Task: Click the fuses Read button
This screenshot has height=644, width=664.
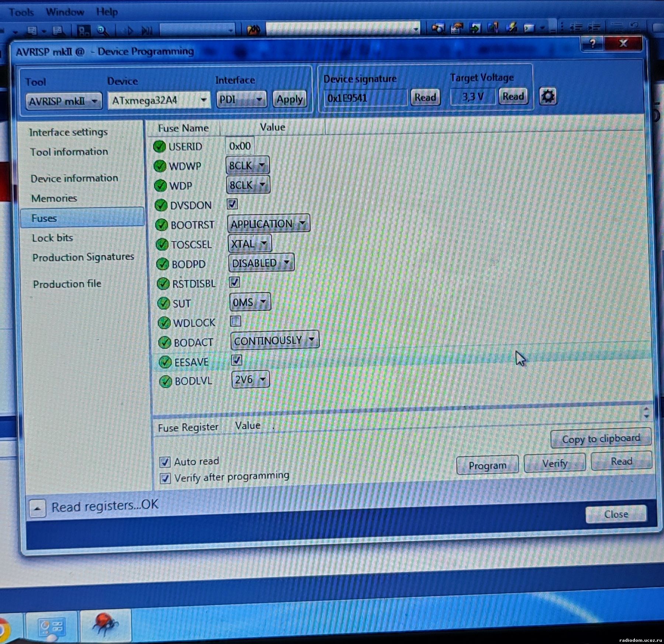Action: pyautogui.click(x=621, y=461)
